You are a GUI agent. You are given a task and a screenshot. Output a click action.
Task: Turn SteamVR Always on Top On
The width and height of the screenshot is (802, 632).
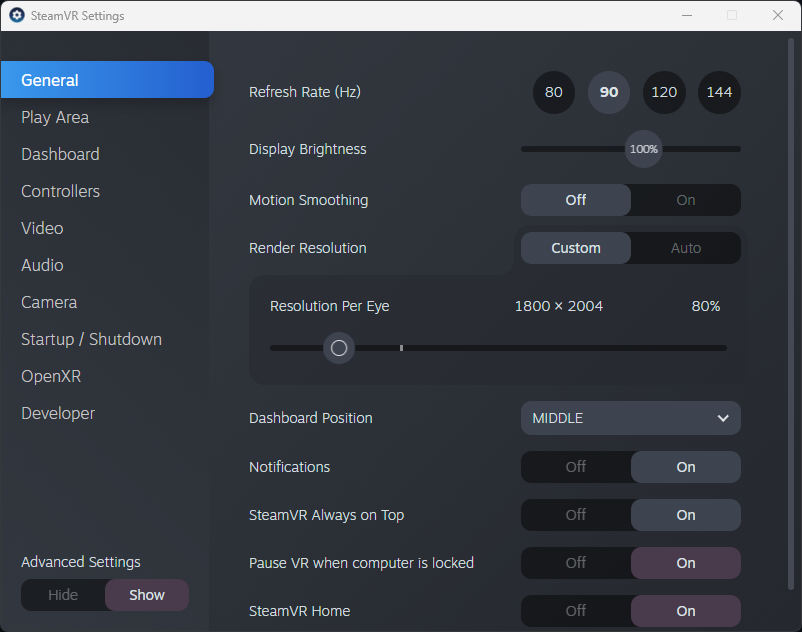click(x=686, y=515)
